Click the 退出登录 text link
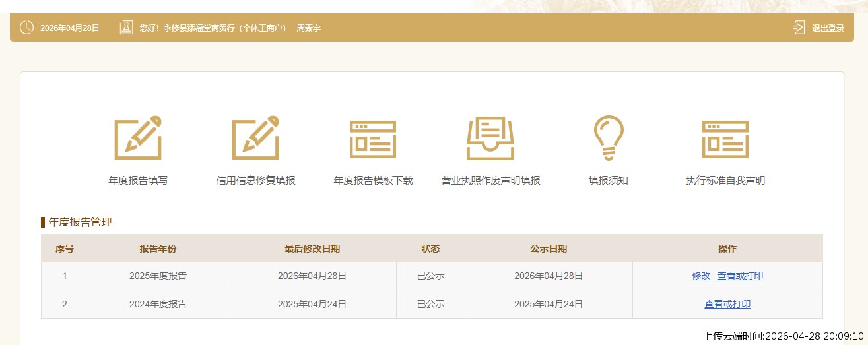The width and height of the screenshot is (868, 345). pos(828,28)
